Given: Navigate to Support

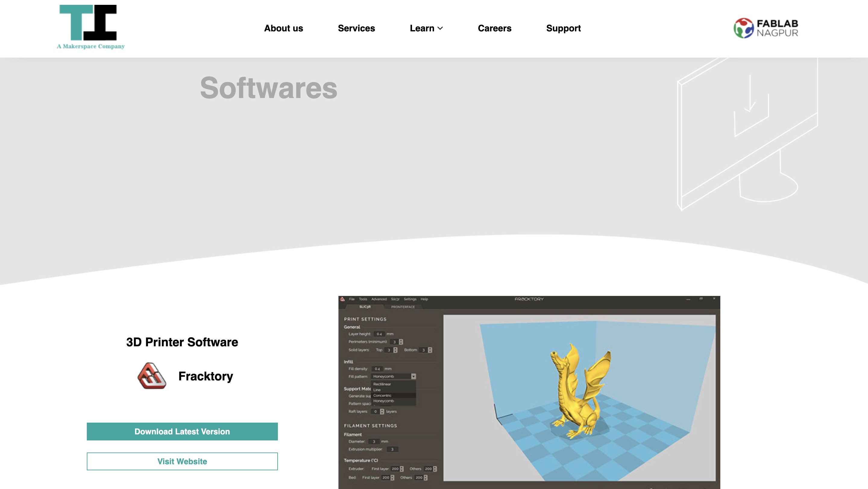Looking at the screenshot, I should [x=563, y=28].
